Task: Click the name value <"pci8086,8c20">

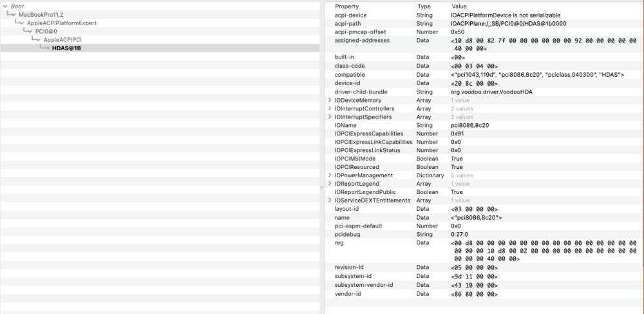Action: coord(477,218)
